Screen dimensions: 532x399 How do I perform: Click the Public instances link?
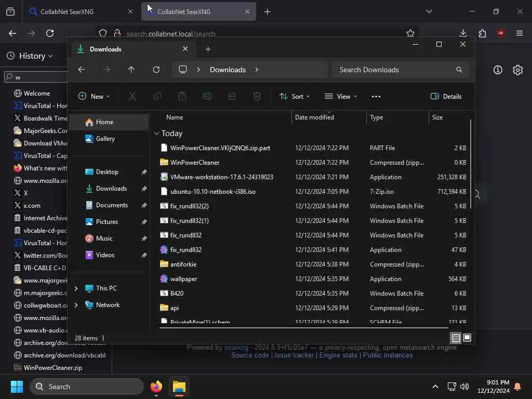click(x=388, y=355)
